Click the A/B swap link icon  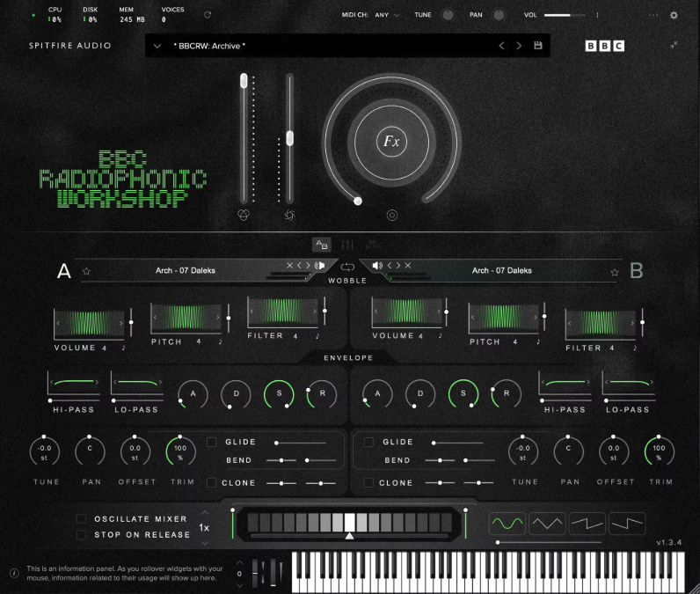(x=347, y=267)
